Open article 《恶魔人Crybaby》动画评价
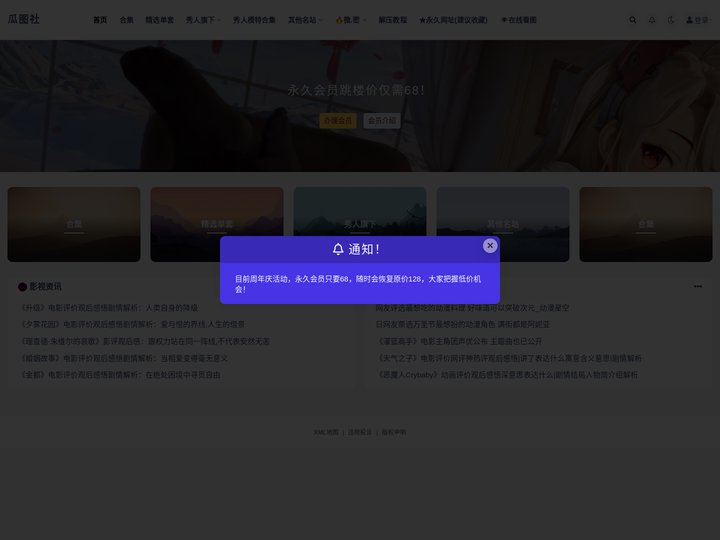 coord(506,375)
